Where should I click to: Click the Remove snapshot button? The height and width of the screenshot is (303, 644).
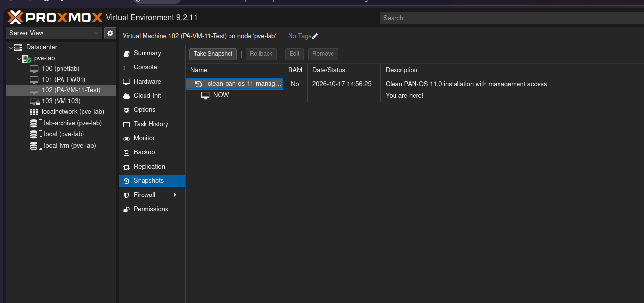(323, 54)
